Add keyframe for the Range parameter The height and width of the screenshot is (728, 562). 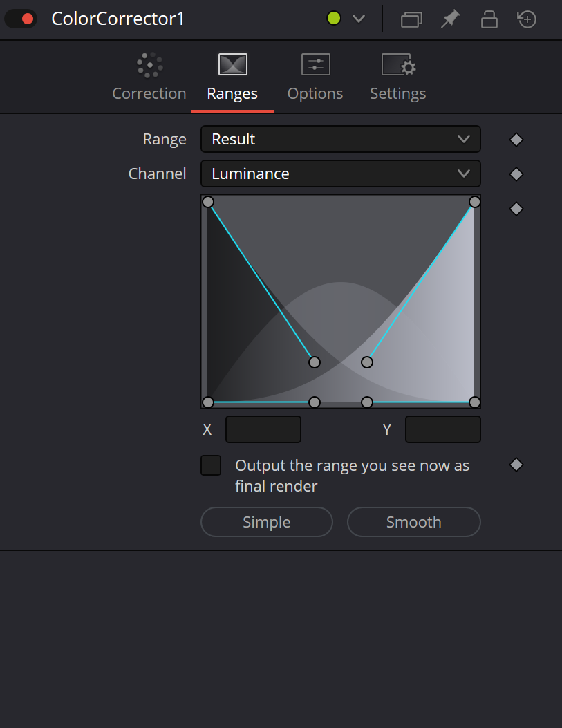(x=516, y=140)
